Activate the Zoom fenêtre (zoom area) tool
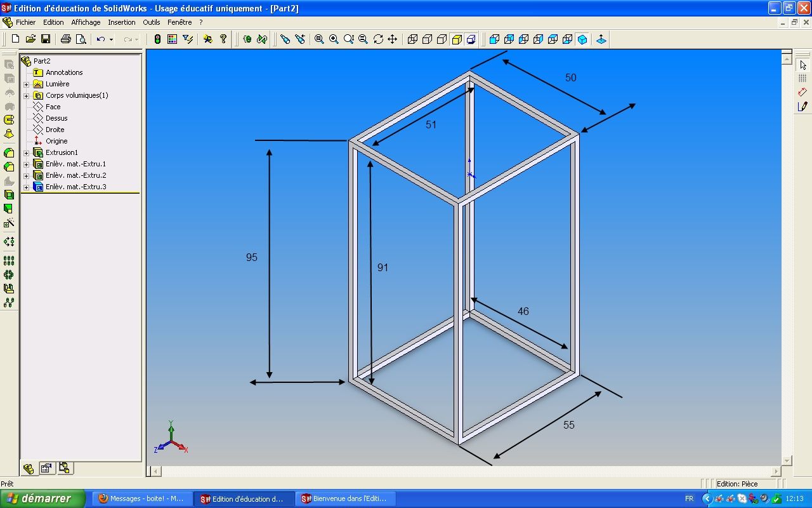The image size is (812, 508). 332,39
